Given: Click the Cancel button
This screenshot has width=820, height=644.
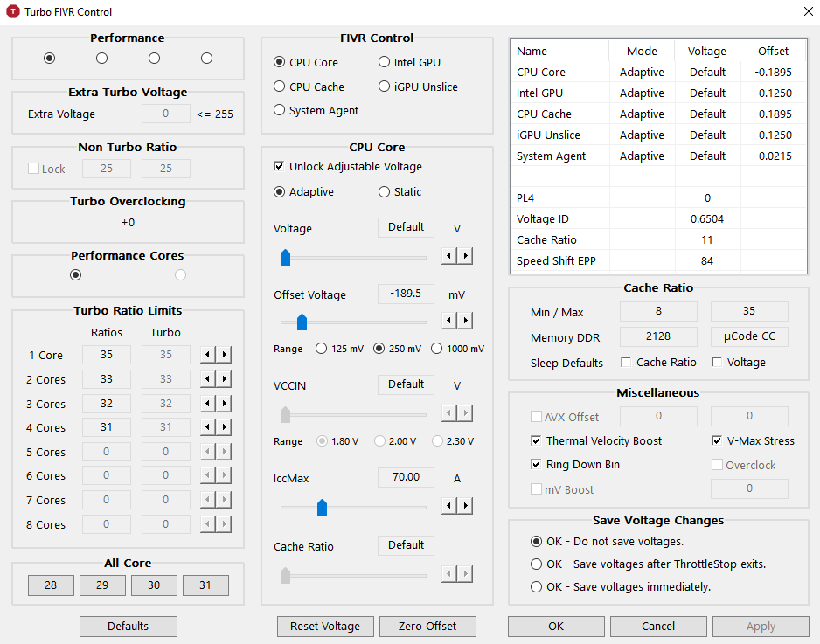Looking at the screenshot, I should click(x=658, y=627).
